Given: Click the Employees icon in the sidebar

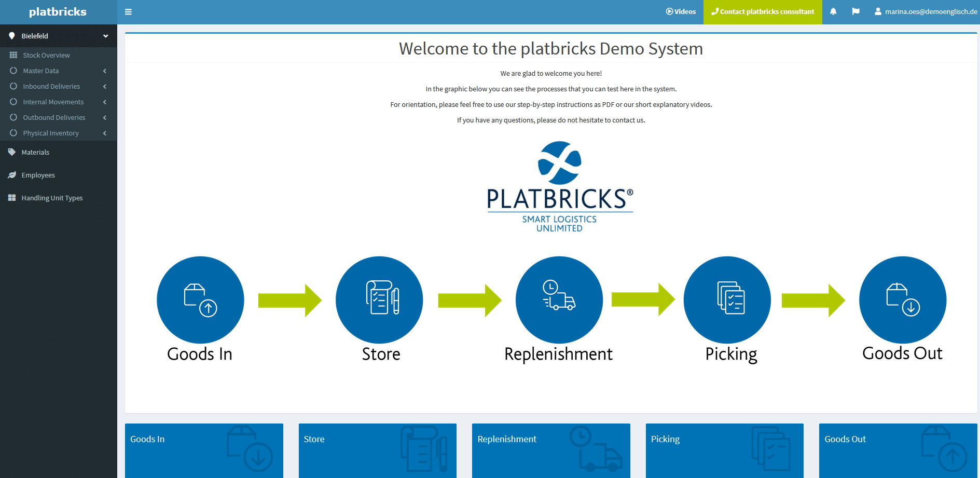Looking at the screenshot, I should [x=12, y=175].
